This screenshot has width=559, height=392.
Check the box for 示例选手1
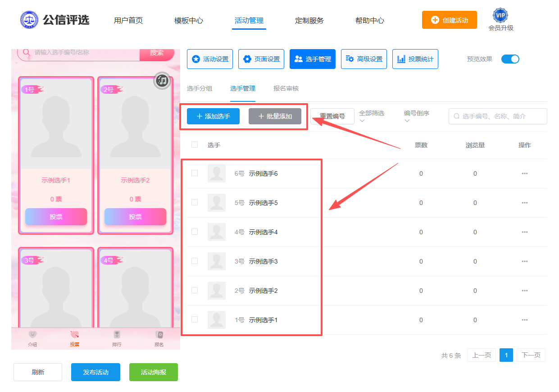[195, 319]
